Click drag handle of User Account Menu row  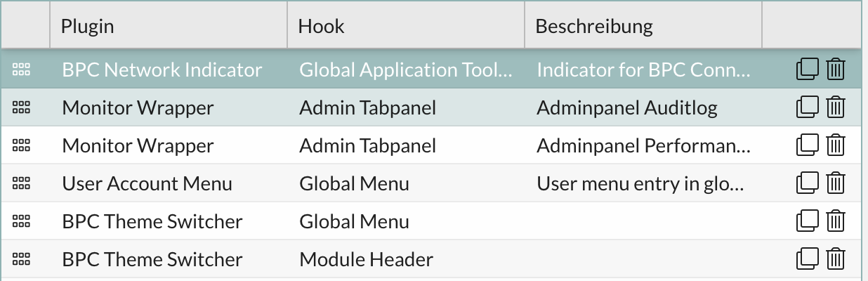(22, 183)
